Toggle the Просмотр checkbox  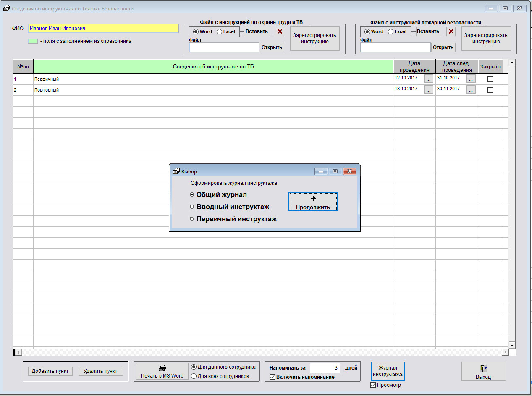373,385
